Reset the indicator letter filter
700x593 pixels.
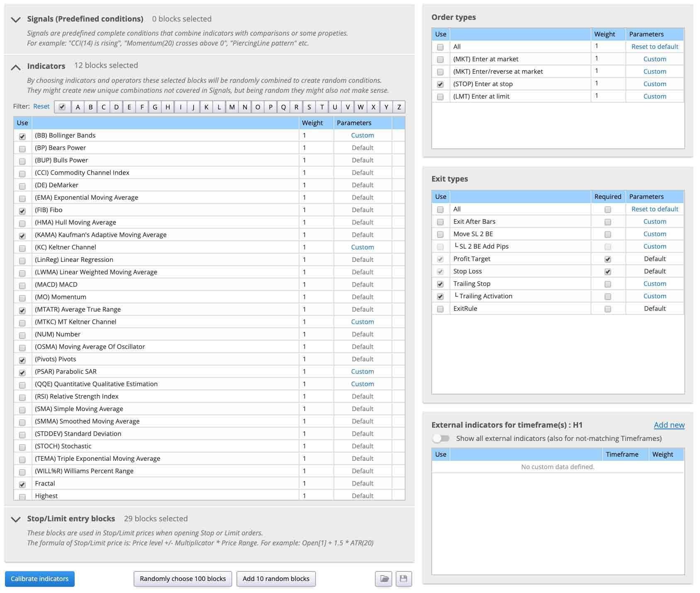41,106
